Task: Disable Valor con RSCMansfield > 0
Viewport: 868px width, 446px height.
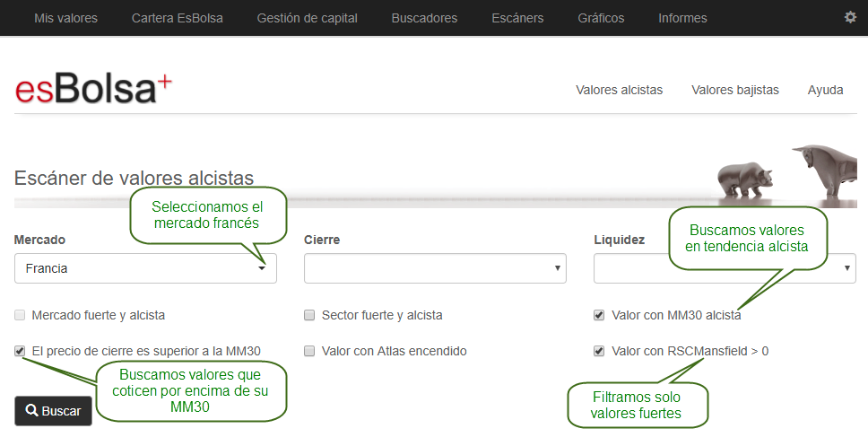Action: [x=599, y=352]
